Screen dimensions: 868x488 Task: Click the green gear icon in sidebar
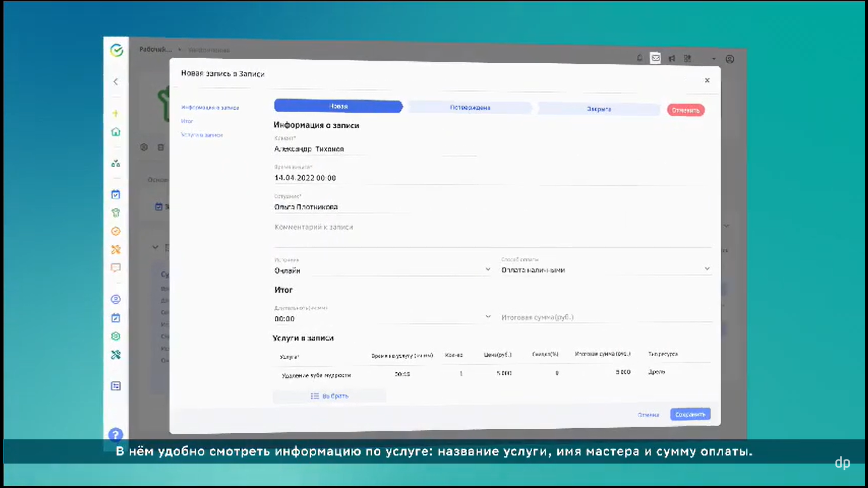pyautogui.click(x=116, y=336)
